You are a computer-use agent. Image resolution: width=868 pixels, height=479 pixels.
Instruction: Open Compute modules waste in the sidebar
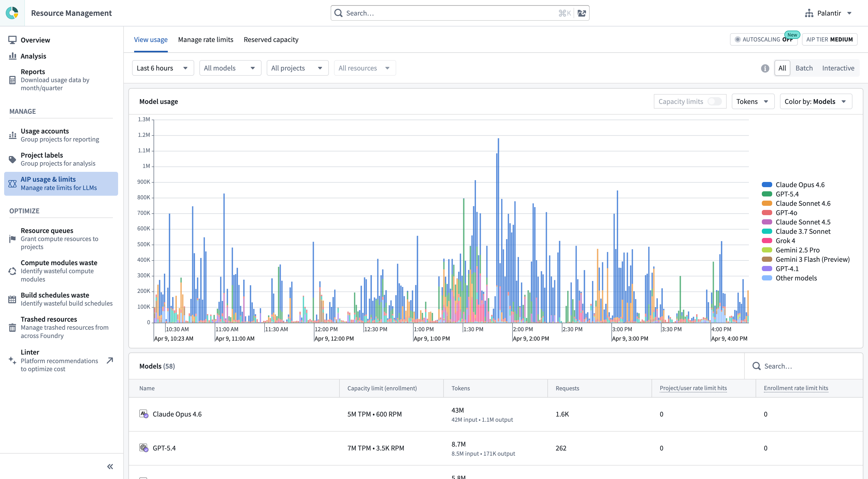tap(61, 271)
